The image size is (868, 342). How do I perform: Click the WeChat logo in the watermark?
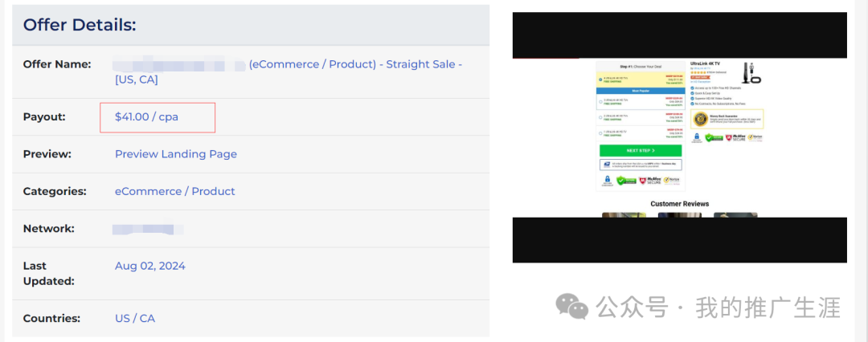[572, 306]
